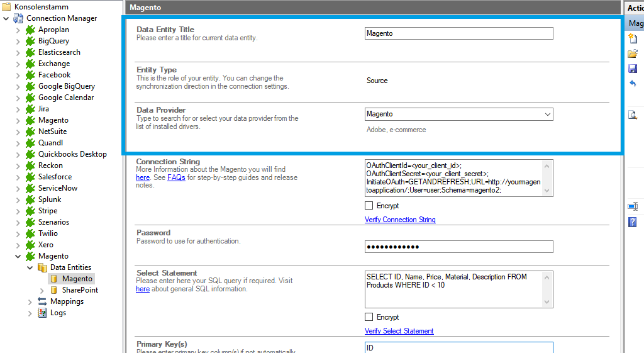Expand the Salesforce connection node
Screen dimensions: 644x353
[18, 177]
